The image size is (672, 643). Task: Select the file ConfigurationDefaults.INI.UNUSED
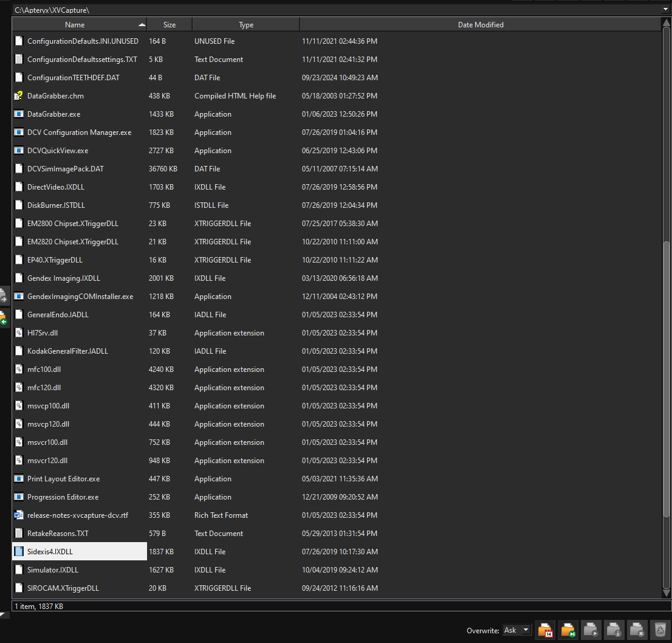coord(83,41)
